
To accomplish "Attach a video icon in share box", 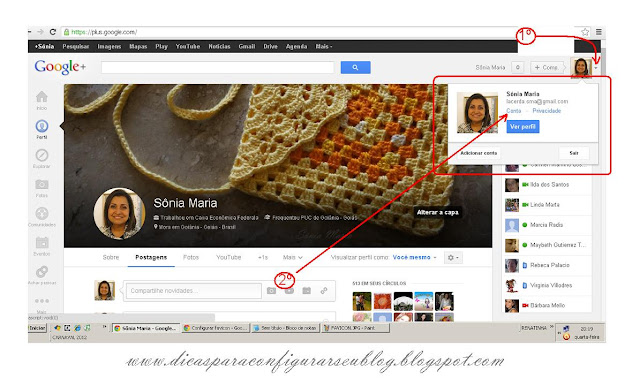I will (x=289, y=291).
